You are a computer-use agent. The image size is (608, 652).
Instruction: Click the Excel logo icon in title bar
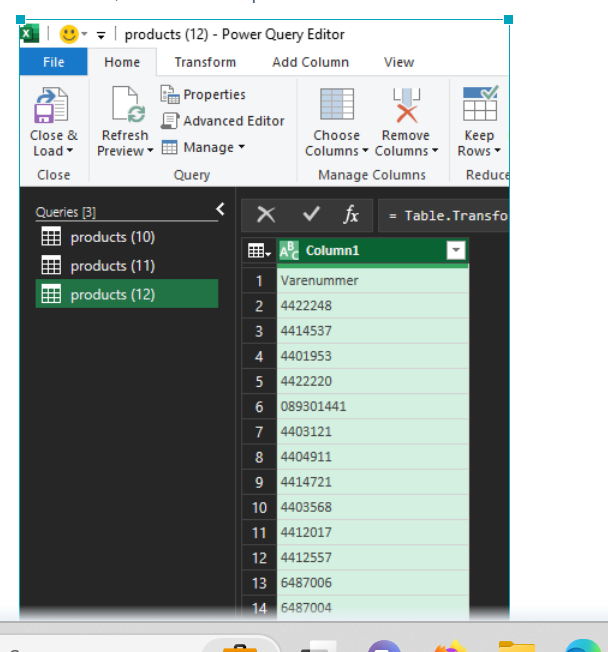(x=30, y=34)
